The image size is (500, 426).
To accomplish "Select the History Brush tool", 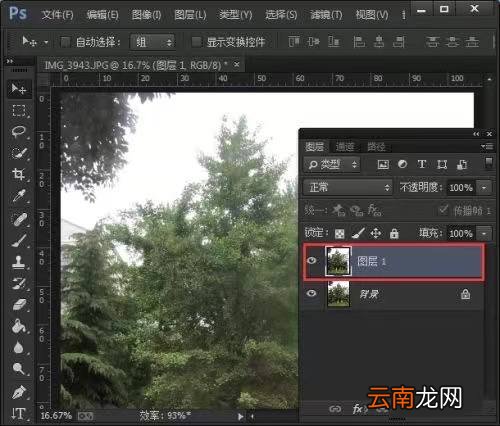I will coord(19,283).
